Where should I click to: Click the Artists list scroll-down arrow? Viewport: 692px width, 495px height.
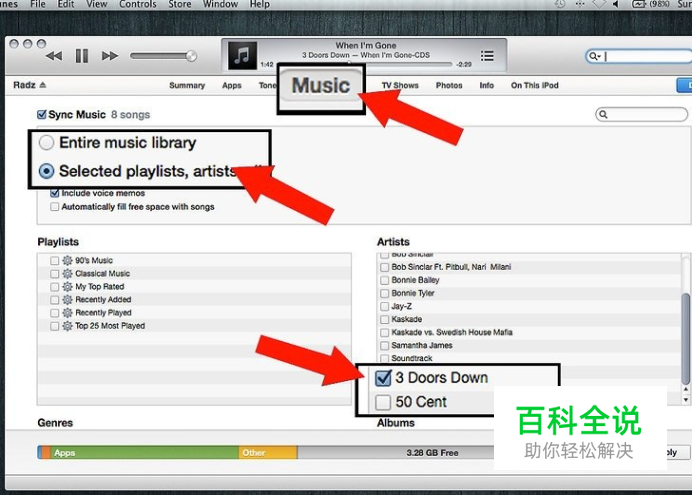coord(685,400)
